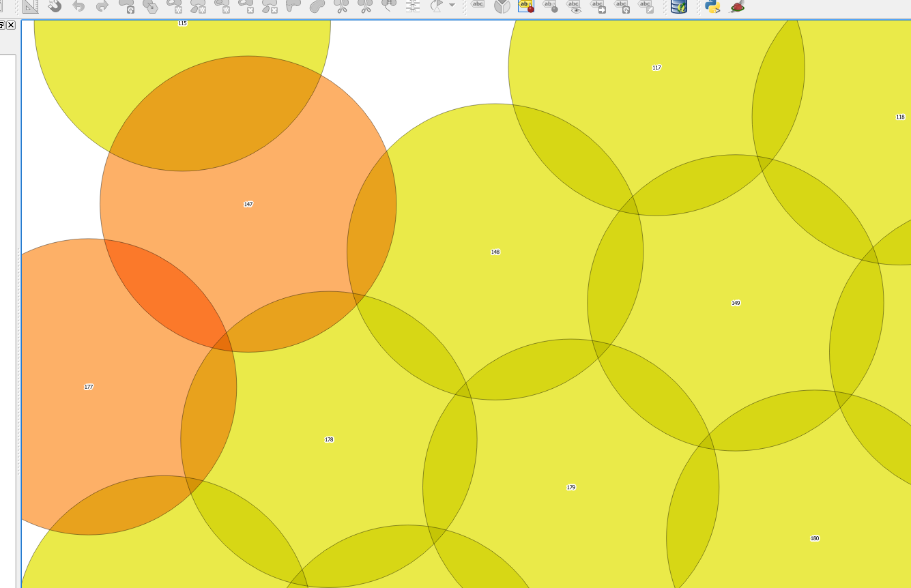Select the Add Ring tool
The height and width of the screenshot is (588, 911).
pos(174,6)
